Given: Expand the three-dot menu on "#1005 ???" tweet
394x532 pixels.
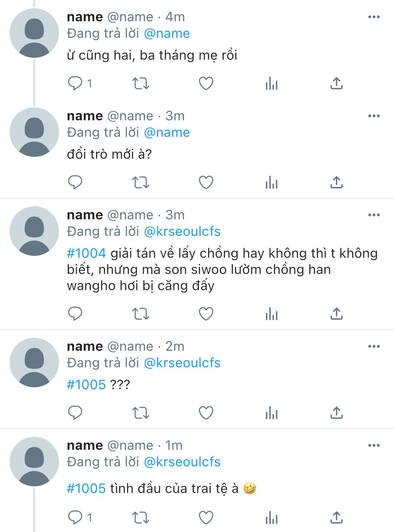Looking at the screenshot, I should tap(374, 346).
